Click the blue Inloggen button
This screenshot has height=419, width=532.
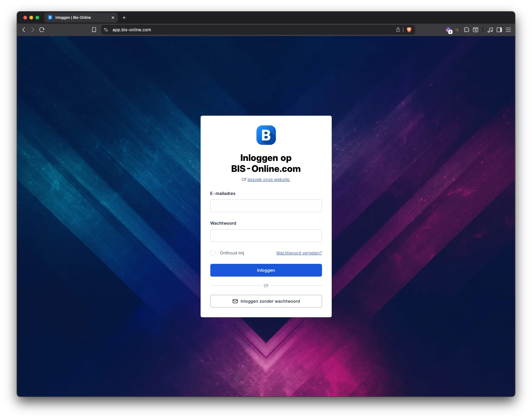(x=266, y=270)
